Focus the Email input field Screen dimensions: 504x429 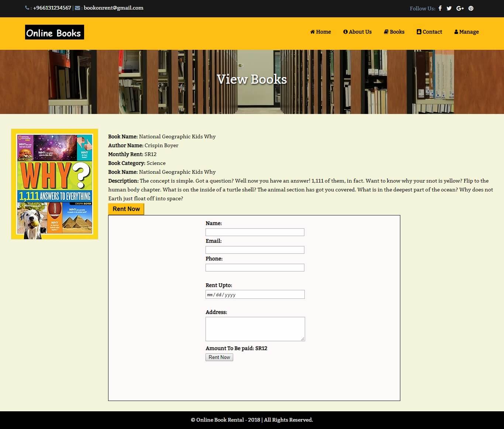coord(255,250)
